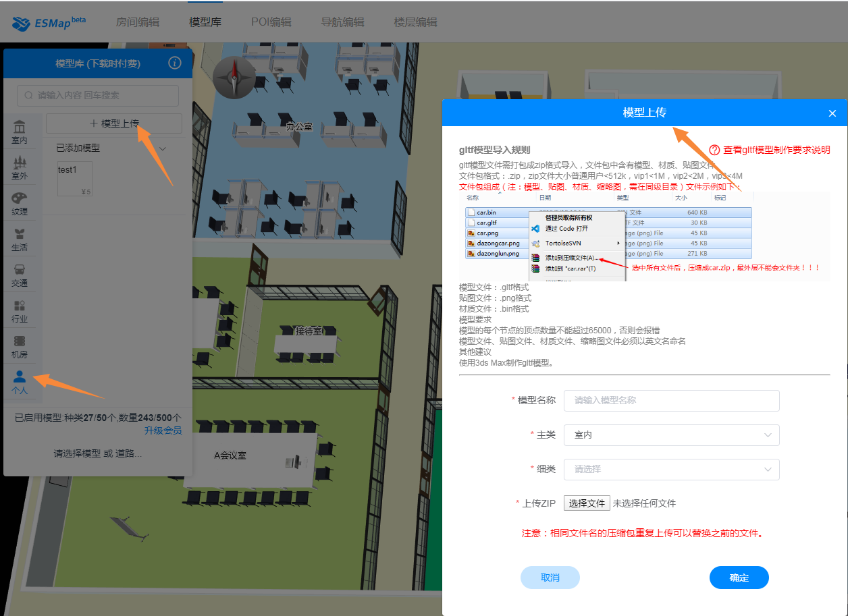Open the 导航编辑 tab
The width and height of the screenshot is (848, 616).
342,22
